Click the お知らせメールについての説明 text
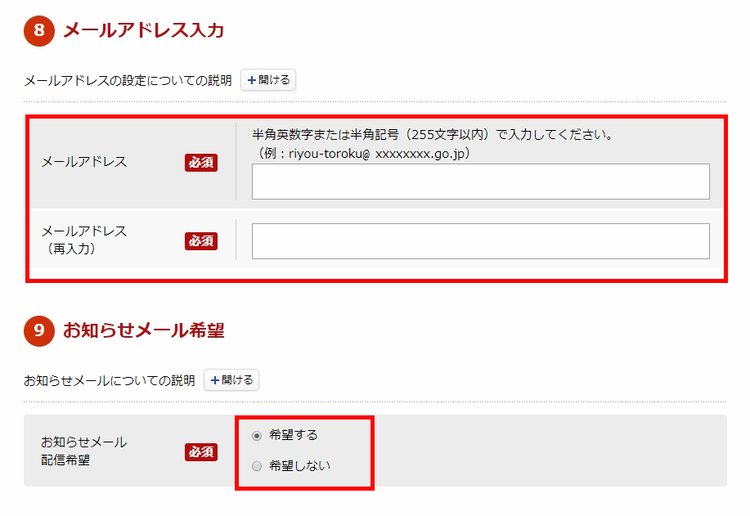 tap(110, 381)
